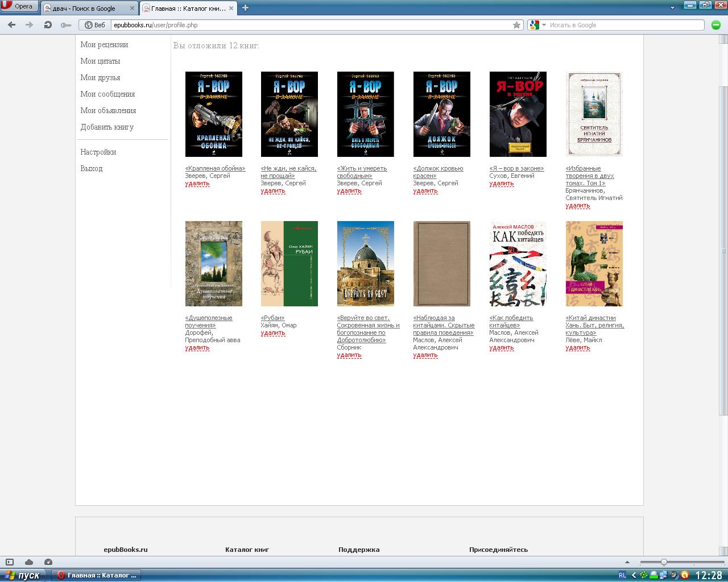Adjust the zoom slider in status bar
The image size is (728, 582).
click(664, 562)
